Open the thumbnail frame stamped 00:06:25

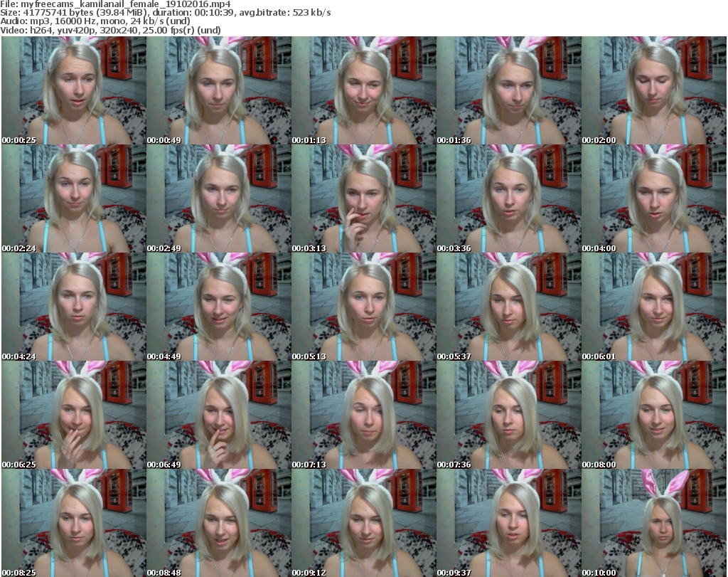coord(74,415)
